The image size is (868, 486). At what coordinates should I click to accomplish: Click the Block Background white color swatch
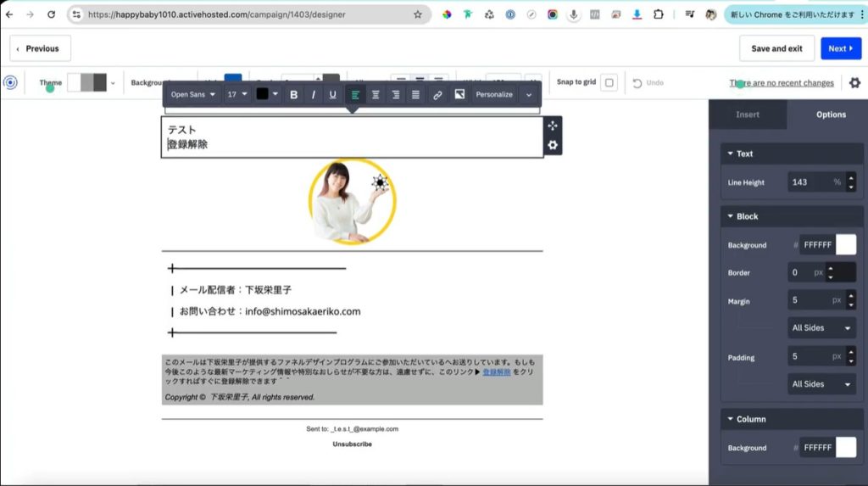[845, 245]
